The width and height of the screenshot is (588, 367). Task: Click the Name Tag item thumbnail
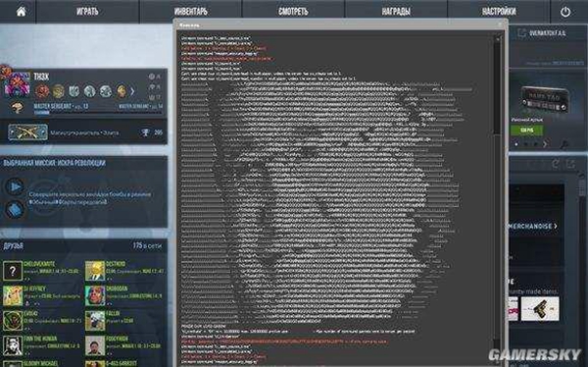point(544,98)
